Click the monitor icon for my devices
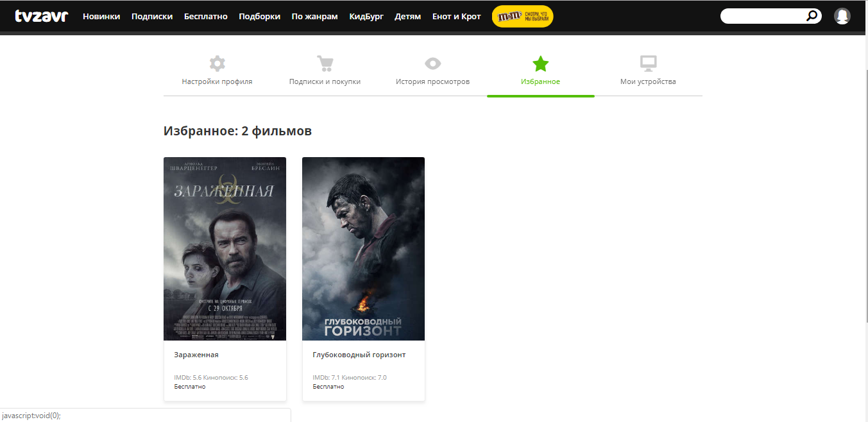868x422 pixels. click(x=648, y=63)
